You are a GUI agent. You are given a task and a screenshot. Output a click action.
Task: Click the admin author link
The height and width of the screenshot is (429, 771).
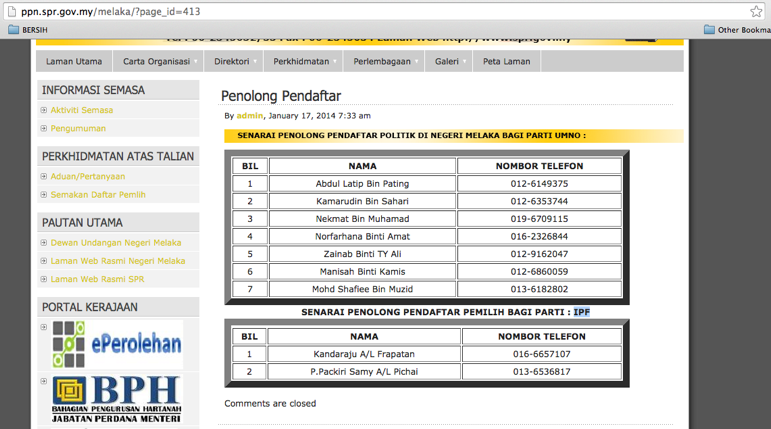[x=250, y=116]
